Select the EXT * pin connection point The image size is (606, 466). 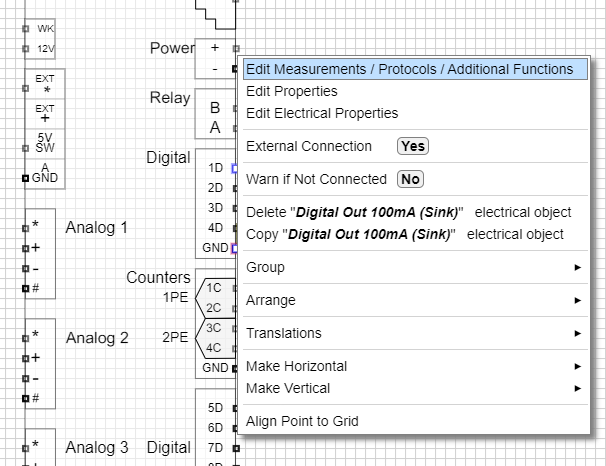tap(26, 88)
